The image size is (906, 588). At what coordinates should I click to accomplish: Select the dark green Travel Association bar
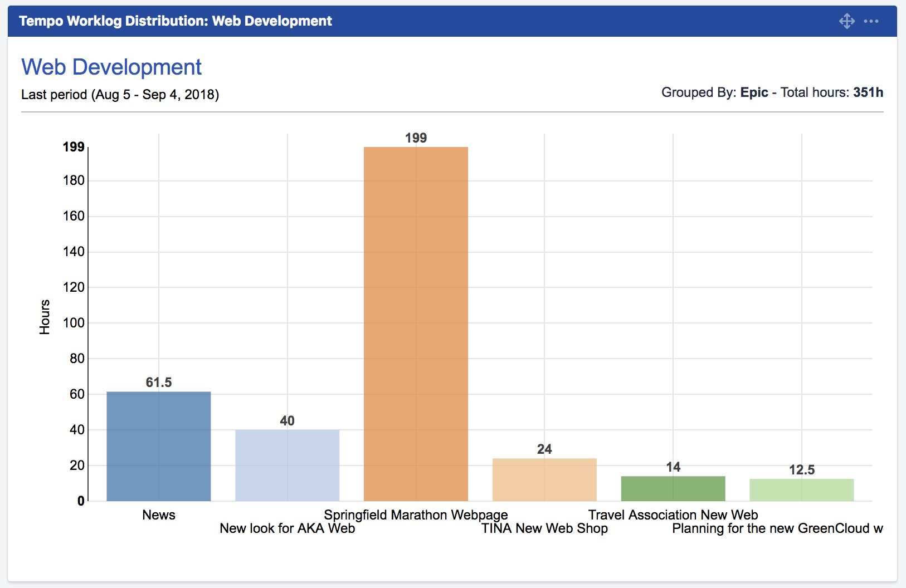tap(673, 488)
